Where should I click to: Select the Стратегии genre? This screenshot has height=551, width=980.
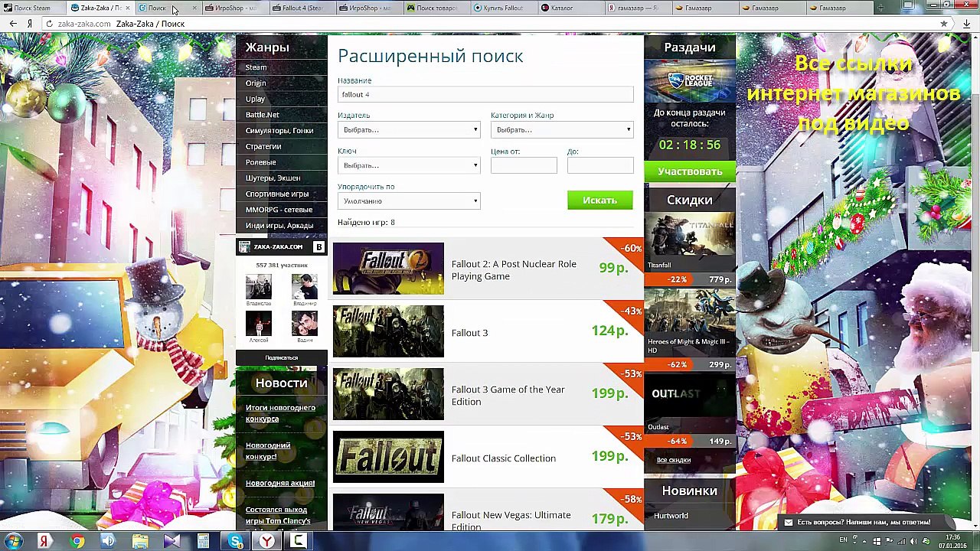(x=263, y=146)
